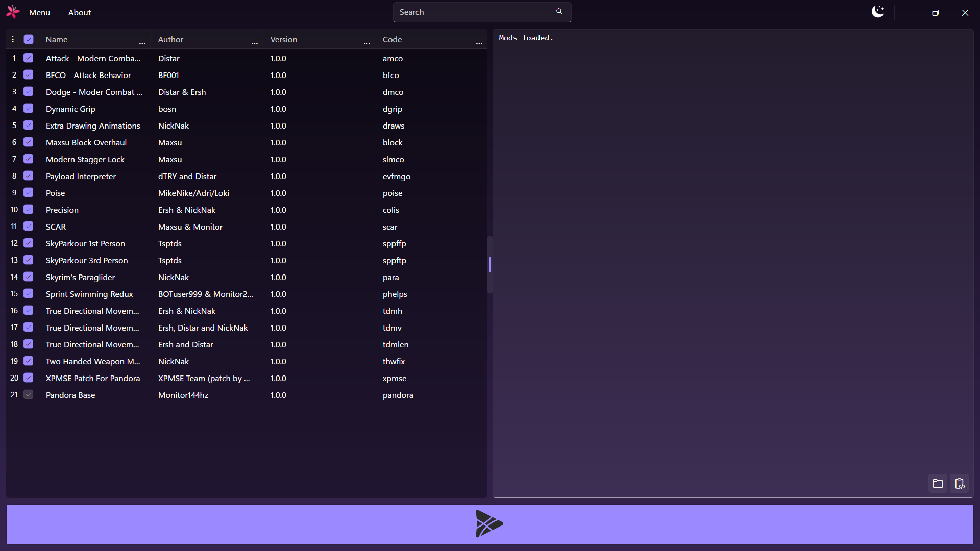The width and height of the screenshot is (980, 551).
Task: Open the Code column options ellipsis
Action: 479,44
